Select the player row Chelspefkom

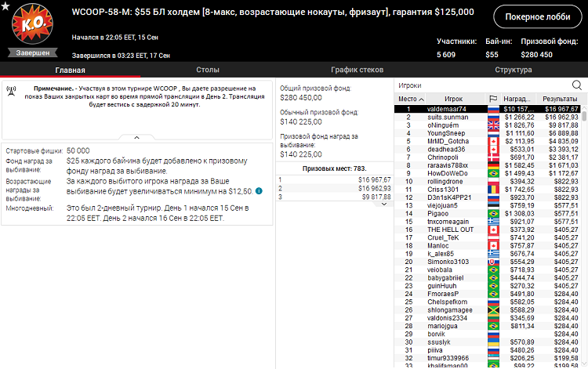488,302
